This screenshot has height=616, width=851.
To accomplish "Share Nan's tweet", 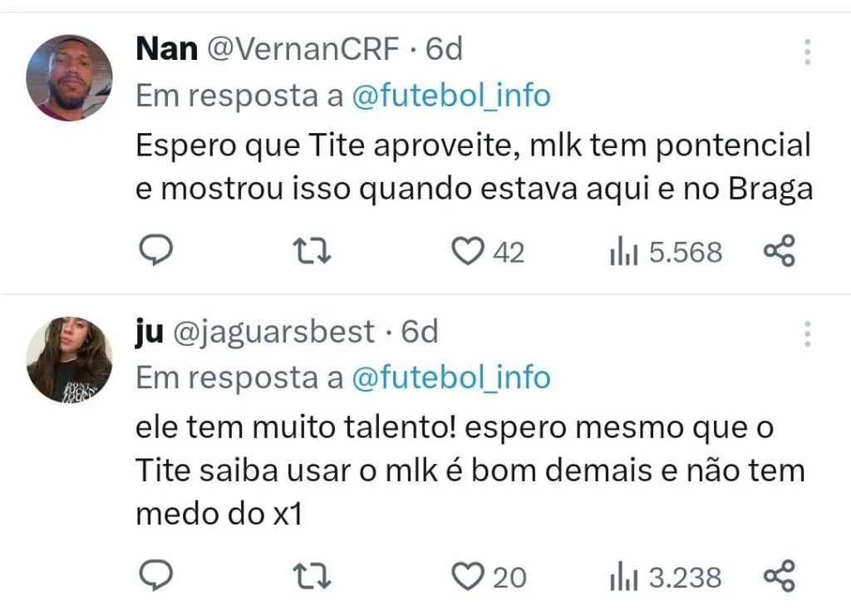I will pos(779,251).
